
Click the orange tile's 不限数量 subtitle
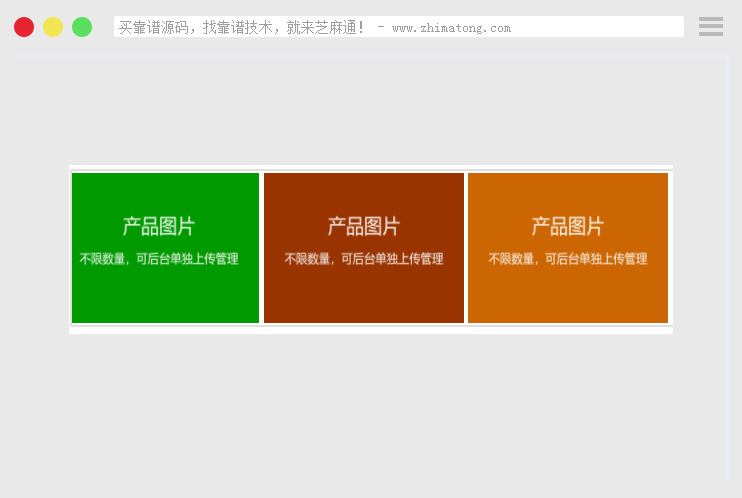567,259
